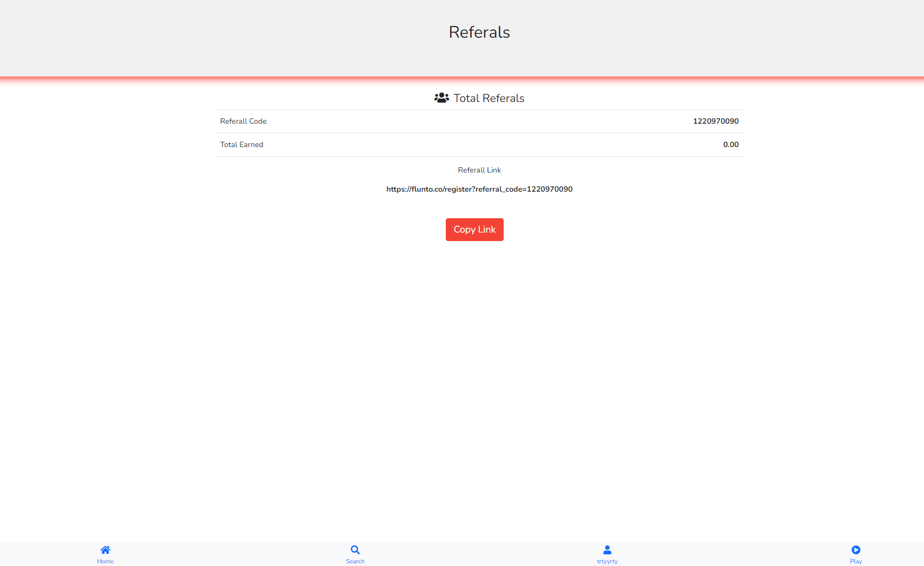
Task: Click the person icon above trtyyrty
Action: (x=607, y=550)
